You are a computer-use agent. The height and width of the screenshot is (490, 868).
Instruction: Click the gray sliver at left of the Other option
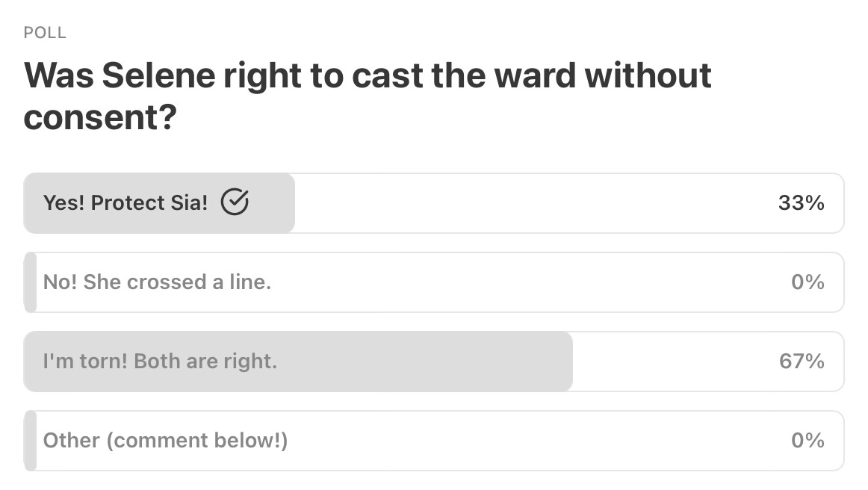[x=31, y=441]
